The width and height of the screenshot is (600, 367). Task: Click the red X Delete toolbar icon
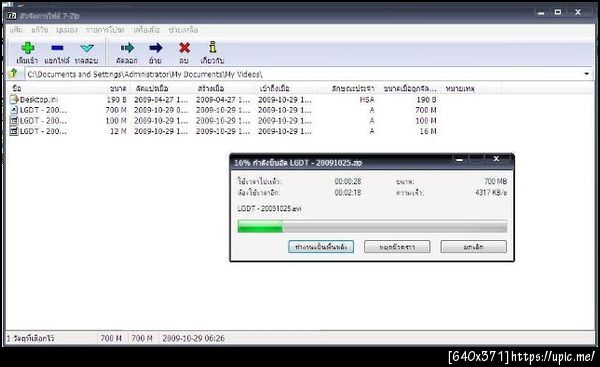[184, 48]
